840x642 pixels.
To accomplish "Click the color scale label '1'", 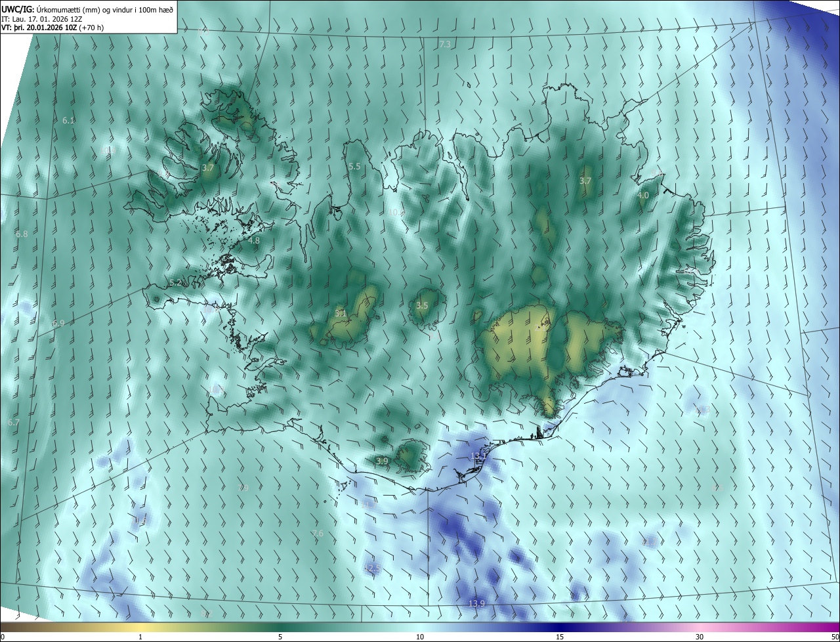I will pyautogui.click(x=140, y=637).
